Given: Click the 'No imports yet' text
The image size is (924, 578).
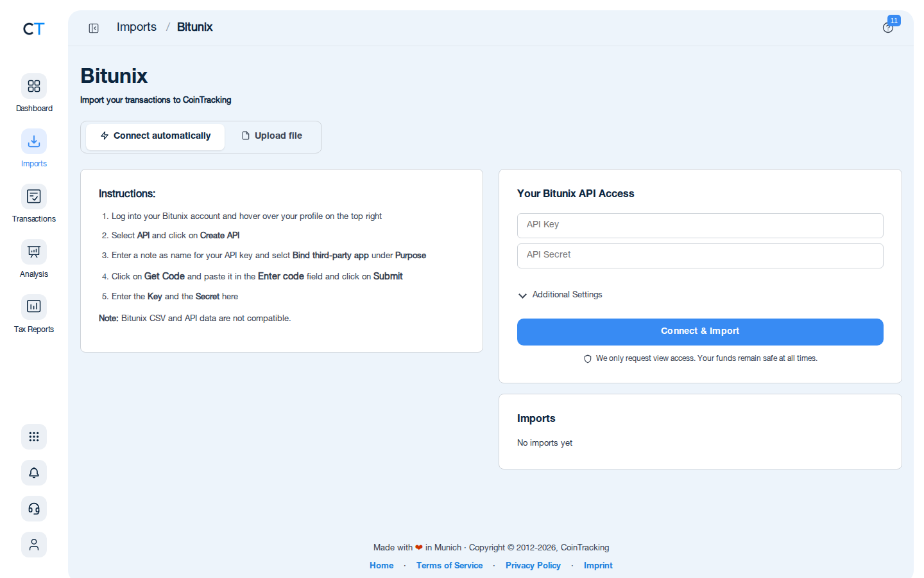Looking at the screenshot, I should click(545, 443).
